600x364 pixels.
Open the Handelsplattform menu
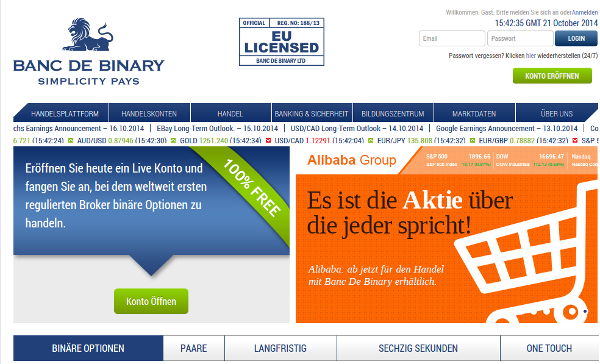[x=65, y=114]
